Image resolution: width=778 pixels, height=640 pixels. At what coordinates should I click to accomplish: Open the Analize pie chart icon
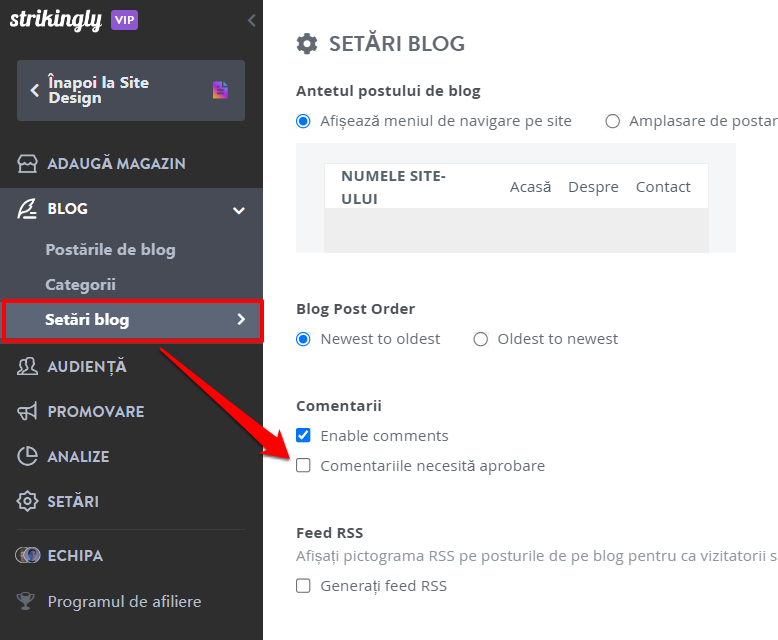(27, 456)
